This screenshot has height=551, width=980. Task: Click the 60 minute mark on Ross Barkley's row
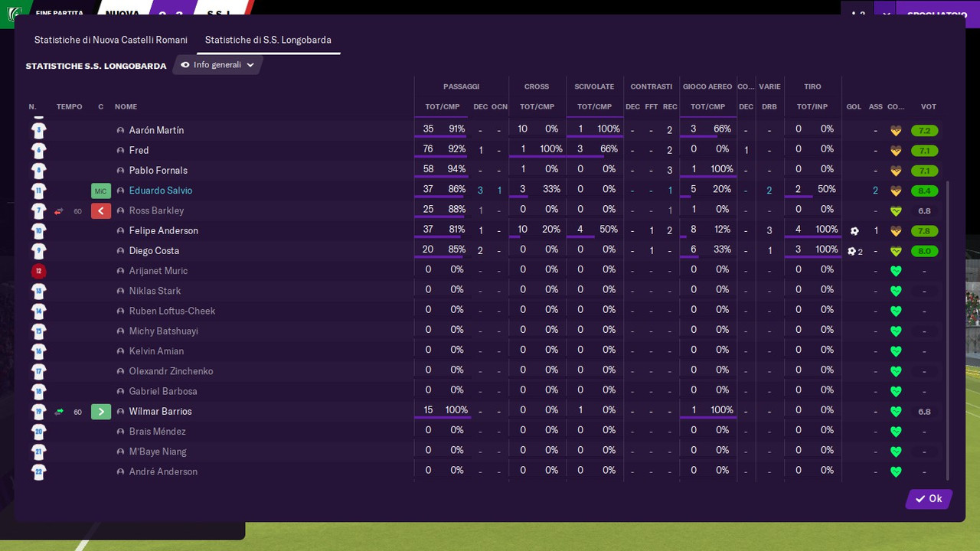tap(77, 211)
